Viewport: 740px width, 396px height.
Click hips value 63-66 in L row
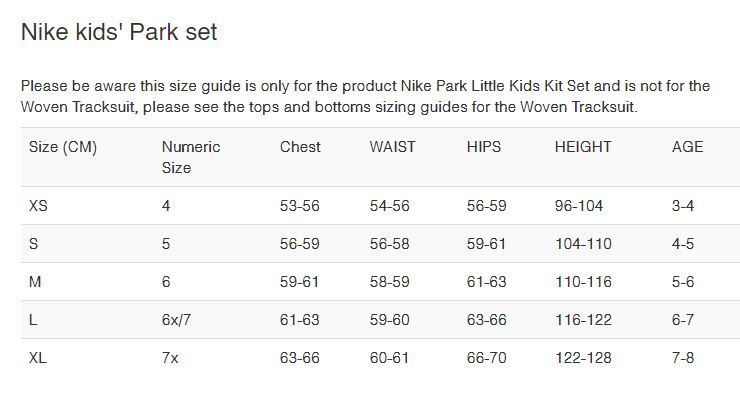pyautogui.click(x=487, y=320)
